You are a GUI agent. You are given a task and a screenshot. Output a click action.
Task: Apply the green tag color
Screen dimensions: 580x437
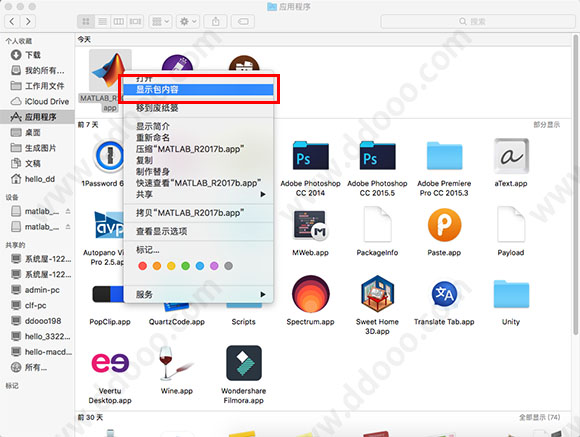click(186, 266)
